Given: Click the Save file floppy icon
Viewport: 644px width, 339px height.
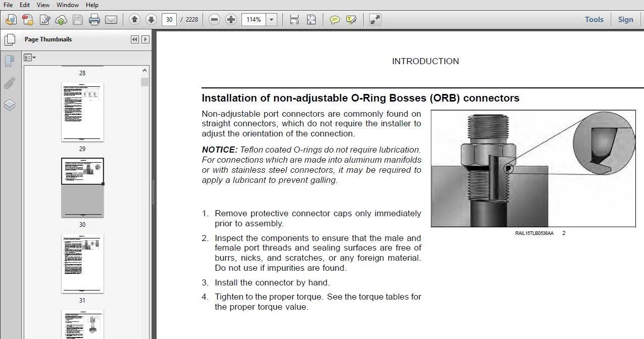Looking at the screenshot, I should click(x=78, y=20).
